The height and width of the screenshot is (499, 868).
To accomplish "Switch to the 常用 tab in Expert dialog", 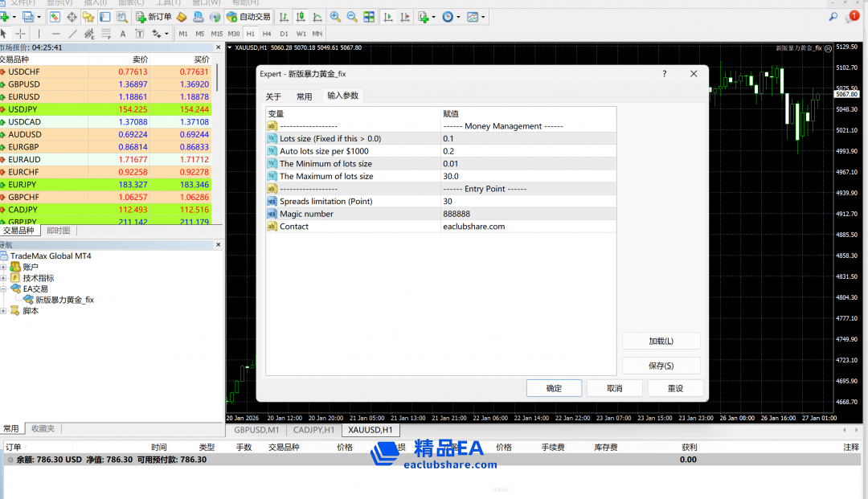I will coord(304,96).
